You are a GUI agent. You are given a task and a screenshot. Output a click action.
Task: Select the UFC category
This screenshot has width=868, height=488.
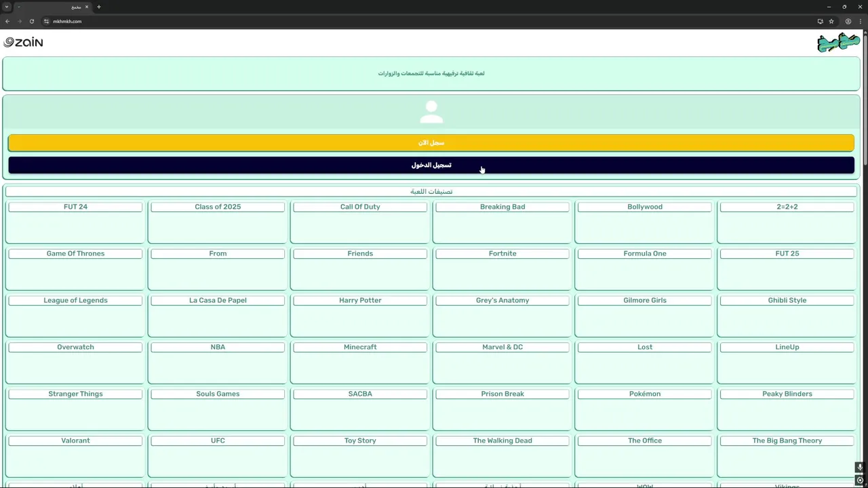[x=218, y=455]
